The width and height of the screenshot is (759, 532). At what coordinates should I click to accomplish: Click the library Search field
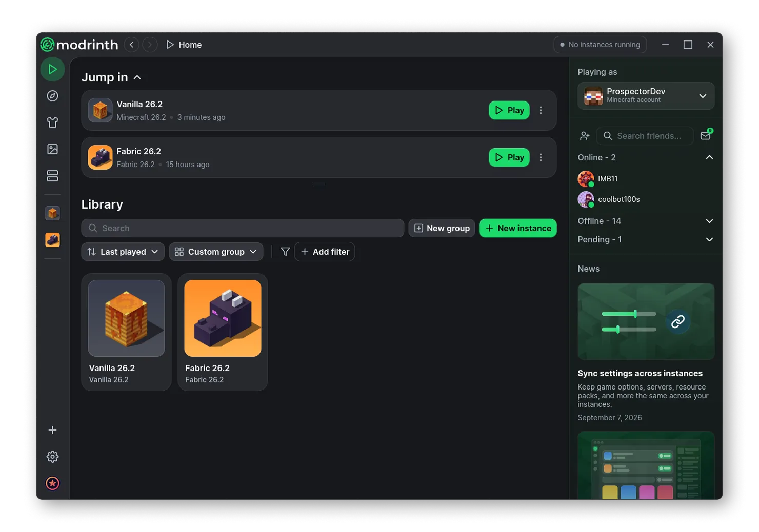click(x=243, y=228)
